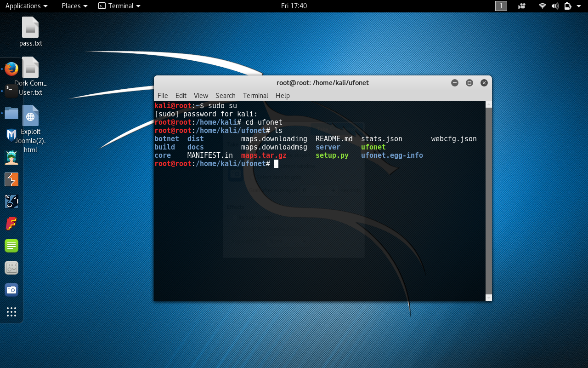Expand the system menu arrow at top right
The width and height of the screenshot is (588, 368).
[579, 6]
